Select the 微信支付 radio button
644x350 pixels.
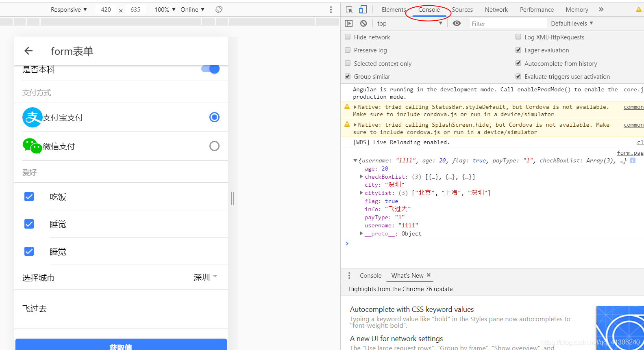(214, 146)
